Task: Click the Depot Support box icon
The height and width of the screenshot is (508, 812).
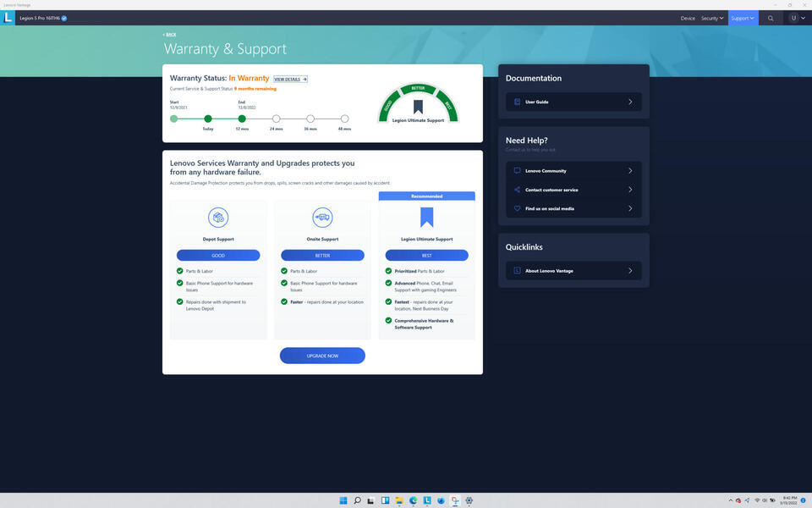Action: pos(218,218)
